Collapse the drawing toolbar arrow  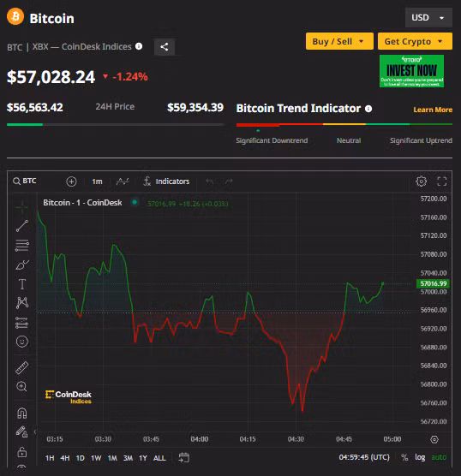pos(35,431)
